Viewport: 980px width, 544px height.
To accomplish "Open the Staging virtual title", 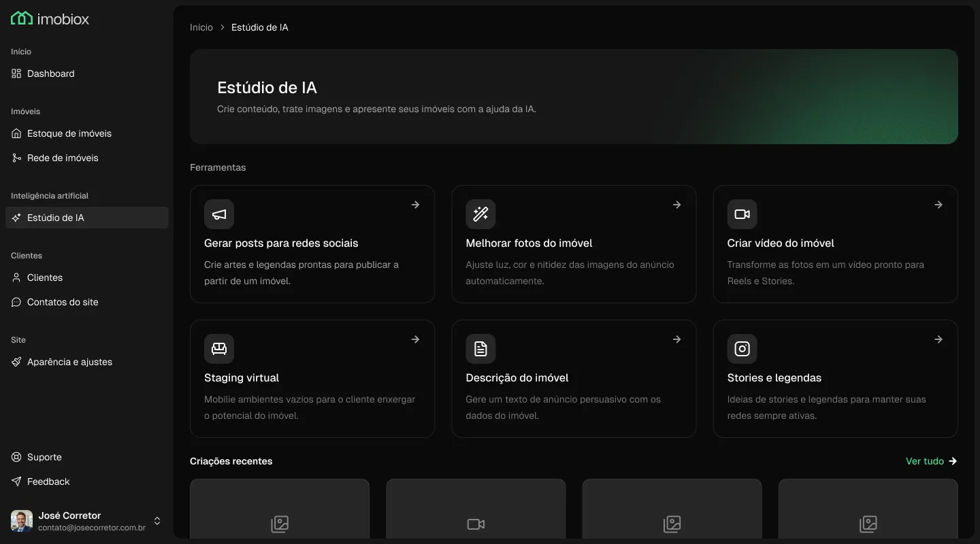I will [x=242, y=377].
